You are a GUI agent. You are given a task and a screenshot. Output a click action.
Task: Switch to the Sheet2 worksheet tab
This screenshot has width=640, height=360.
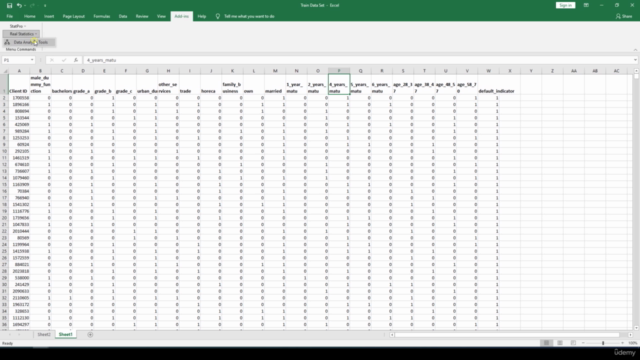[44, 335]
